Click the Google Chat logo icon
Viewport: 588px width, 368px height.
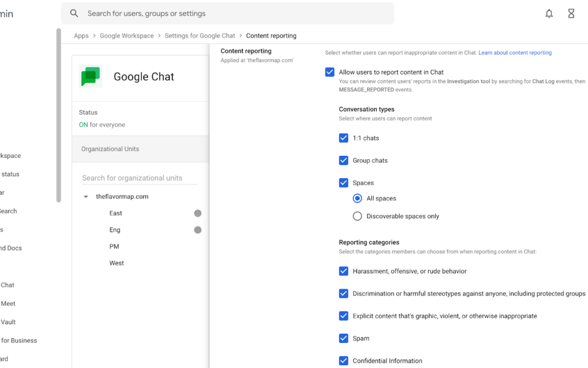tap(90, 76)
